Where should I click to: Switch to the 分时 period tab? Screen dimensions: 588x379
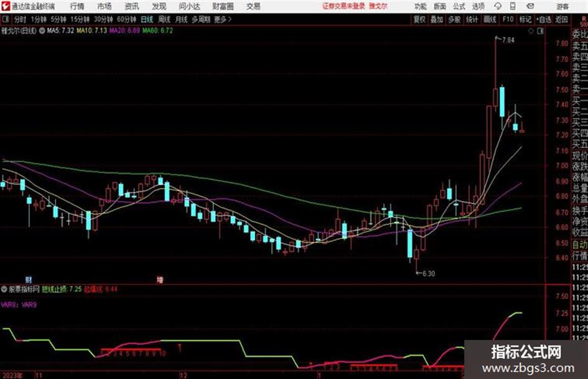[21, 19]
